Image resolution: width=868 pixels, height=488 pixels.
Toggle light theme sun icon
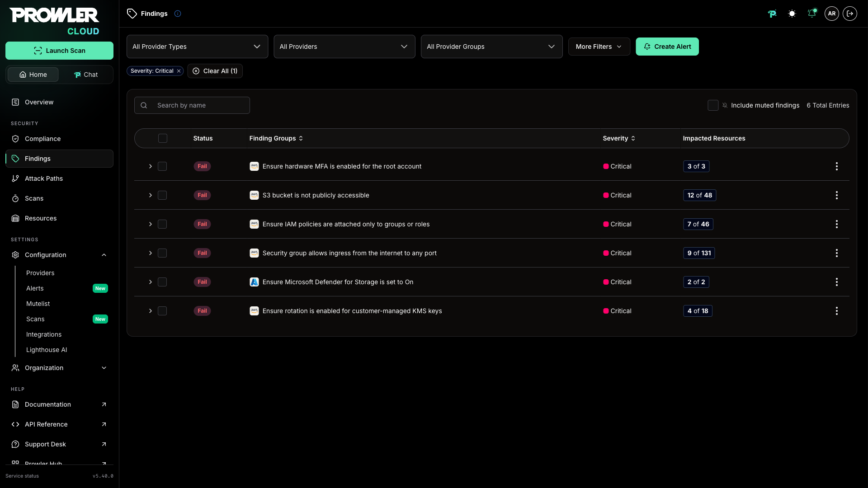(x=792, y=14)
